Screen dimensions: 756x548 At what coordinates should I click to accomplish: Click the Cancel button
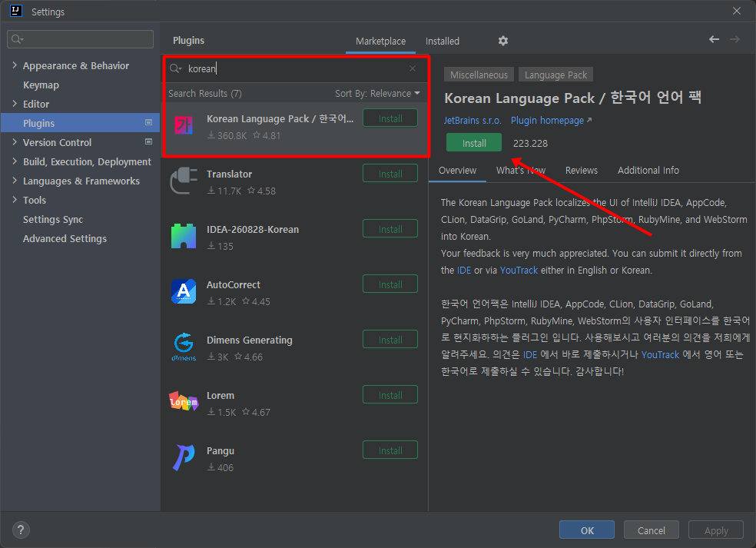tap(651, 530)
